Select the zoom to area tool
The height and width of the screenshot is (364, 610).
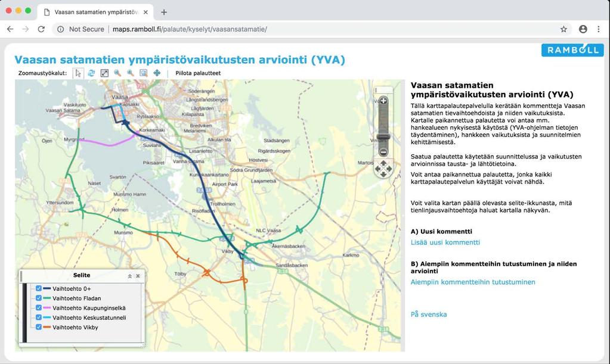click(144, 73)
